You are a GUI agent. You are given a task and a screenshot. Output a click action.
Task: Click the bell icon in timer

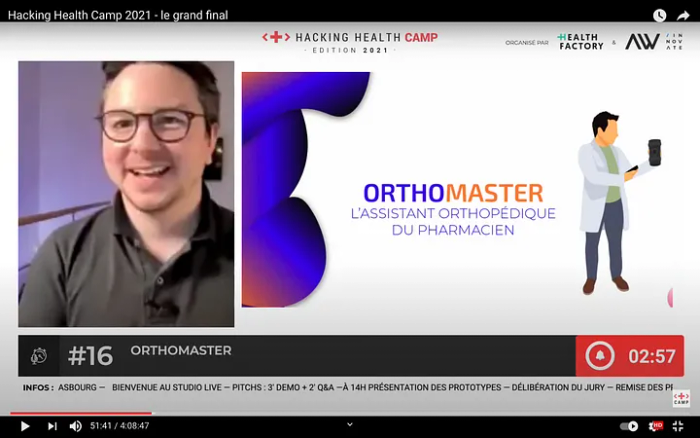click(600, 356)
